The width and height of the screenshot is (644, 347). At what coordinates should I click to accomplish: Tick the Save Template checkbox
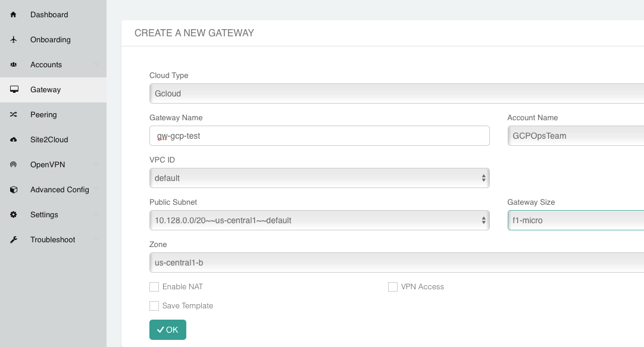click(154, 306)
